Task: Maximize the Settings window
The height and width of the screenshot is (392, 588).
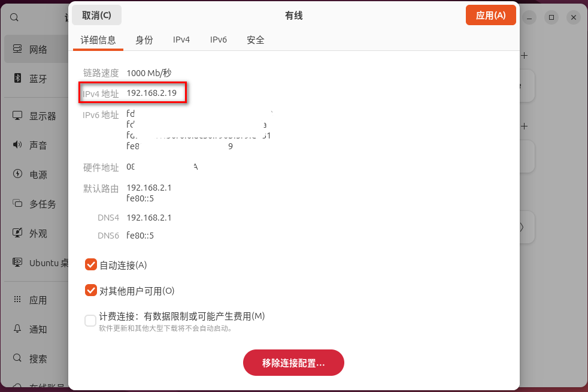Action: point(551,17)
